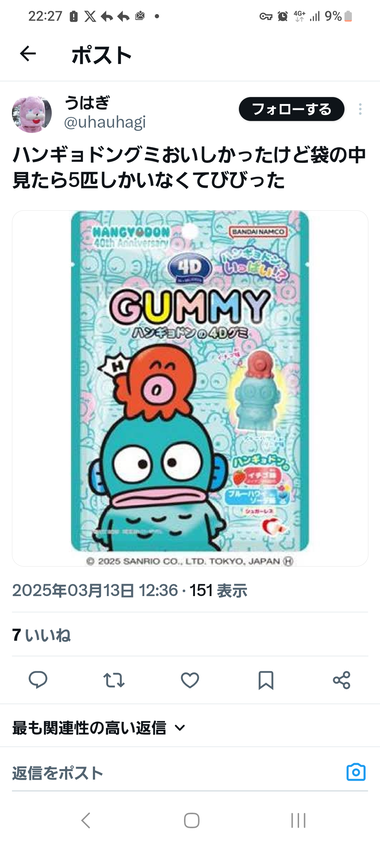The width and height of the screenshot is (380, 844).
Task: Tap the camera icon in the reply bar
Action: (356, 772)
